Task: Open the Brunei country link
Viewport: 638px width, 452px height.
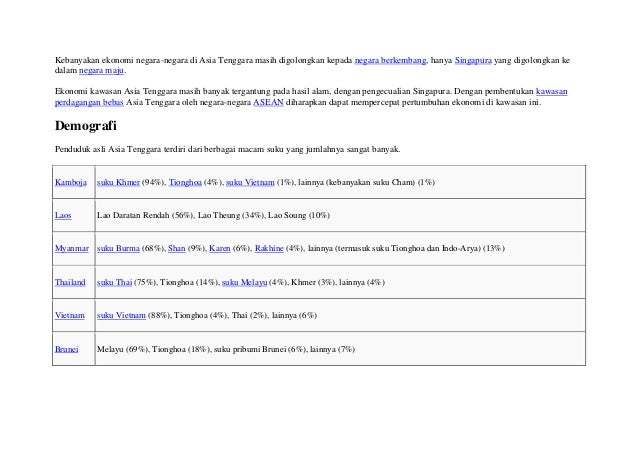Action: [66, 349]
